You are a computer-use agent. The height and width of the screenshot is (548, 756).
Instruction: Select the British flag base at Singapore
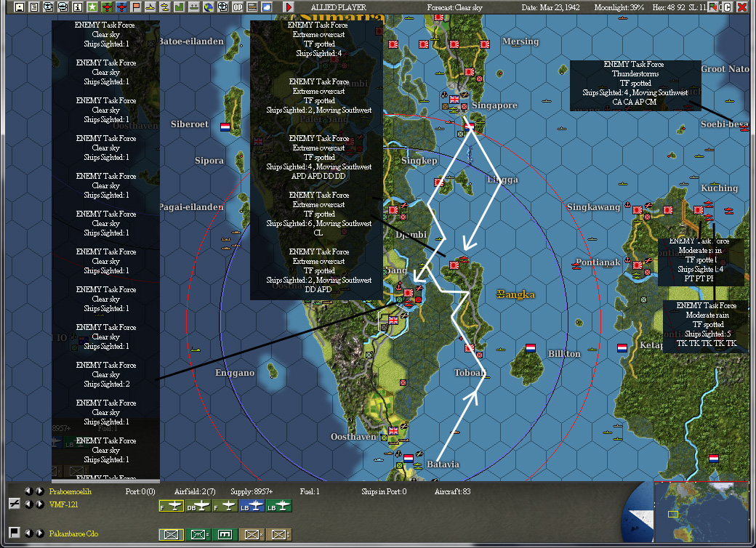tap(454, 100)
